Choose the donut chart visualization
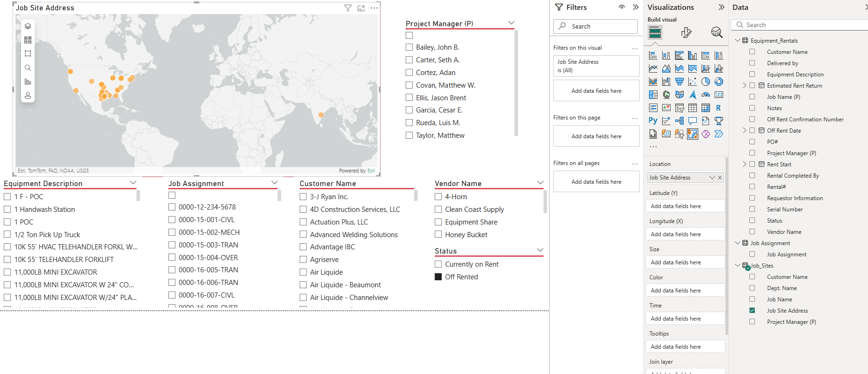This screenshot has height=374, width=868. tap(719, 82)
